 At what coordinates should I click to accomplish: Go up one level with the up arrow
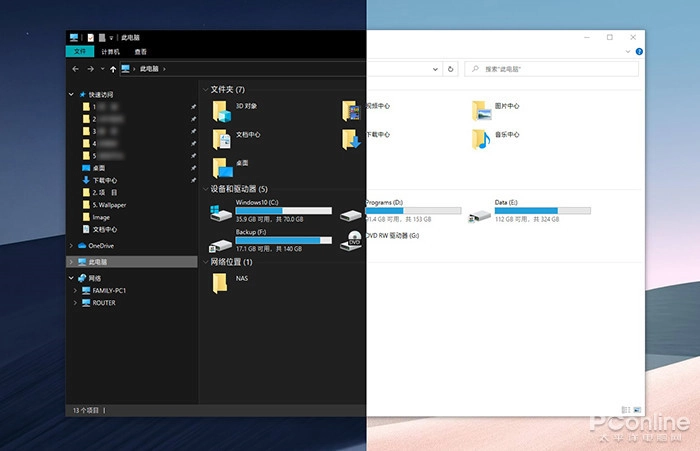[113, 69]
